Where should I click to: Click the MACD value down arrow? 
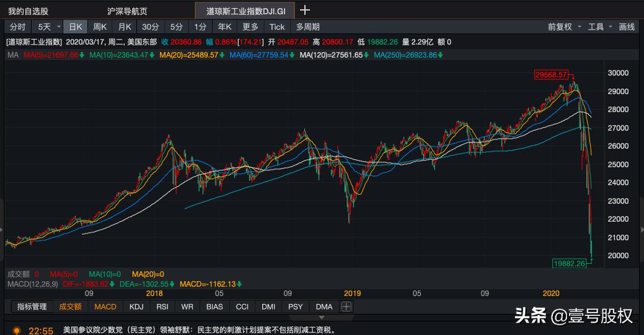click(239, 284)
